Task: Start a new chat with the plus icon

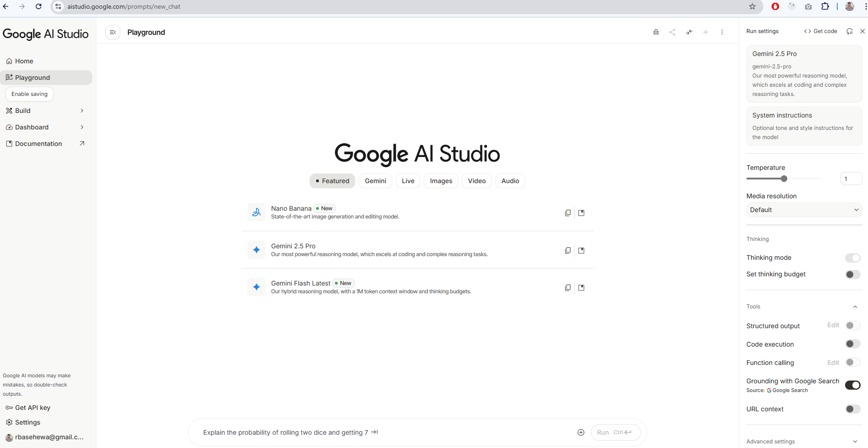Action: [706, 32]
